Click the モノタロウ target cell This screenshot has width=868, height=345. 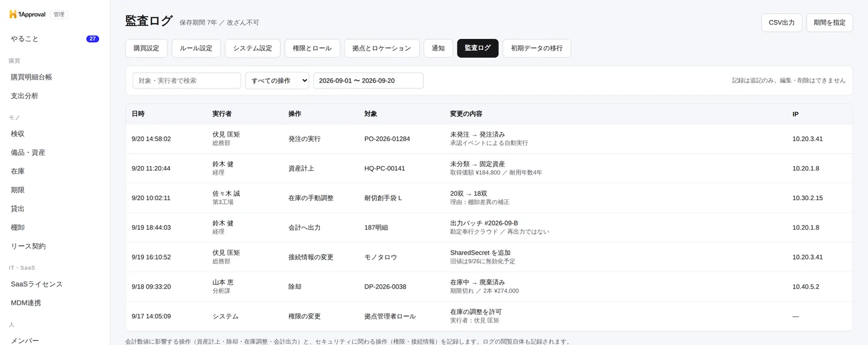click(x=381, y=257)
